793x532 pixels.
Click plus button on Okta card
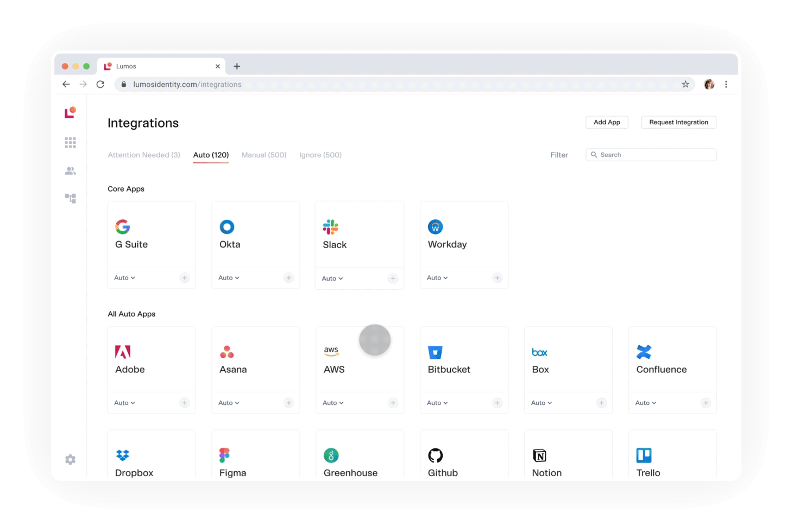point(289,278)
